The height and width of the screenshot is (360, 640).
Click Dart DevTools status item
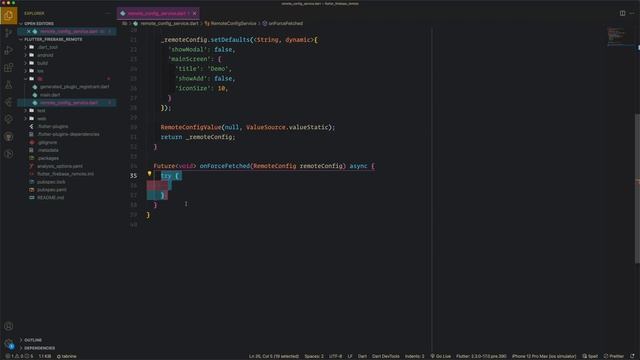click(386, 356)
